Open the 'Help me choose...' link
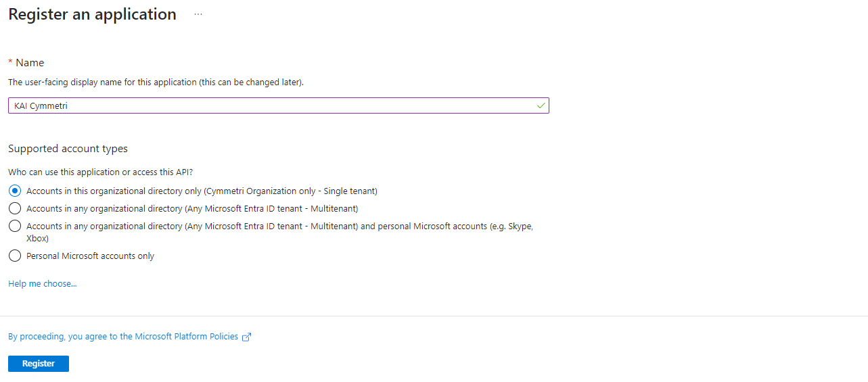 tap(43, 284)
